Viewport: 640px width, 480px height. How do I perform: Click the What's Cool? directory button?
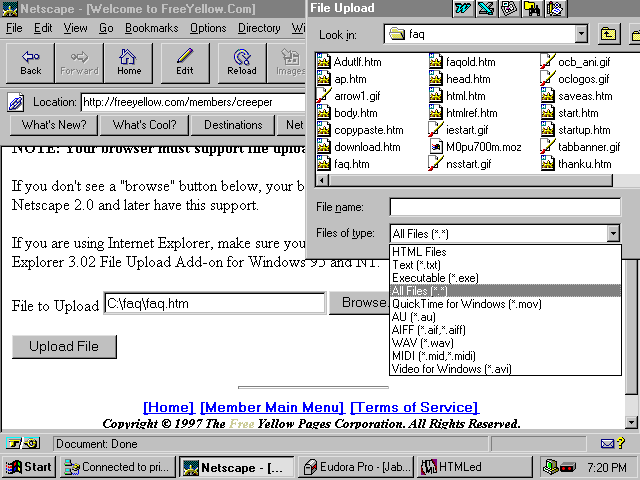click(144, 125)
